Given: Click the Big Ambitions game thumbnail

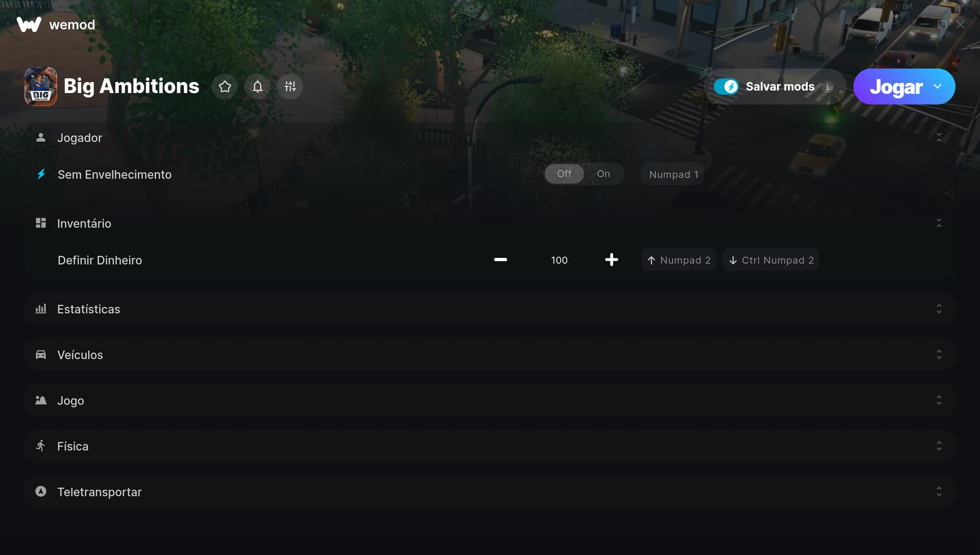Looking at the screenshot, I should tap(41, 87).
